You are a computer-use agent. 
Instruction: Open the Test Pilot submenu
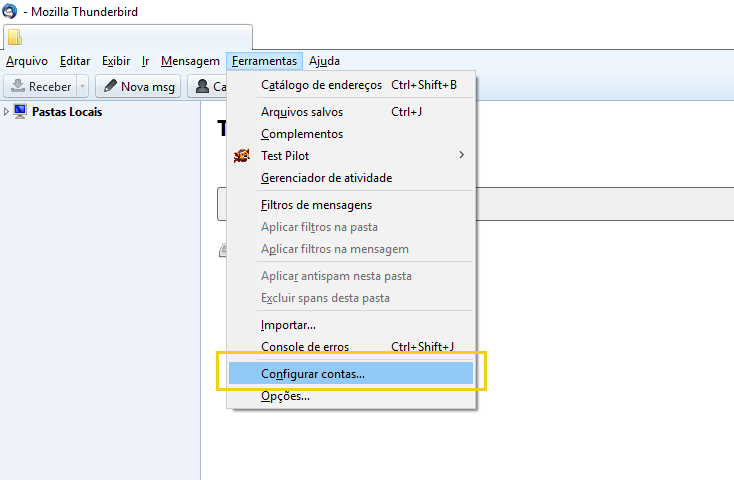(x=351, y=156)
